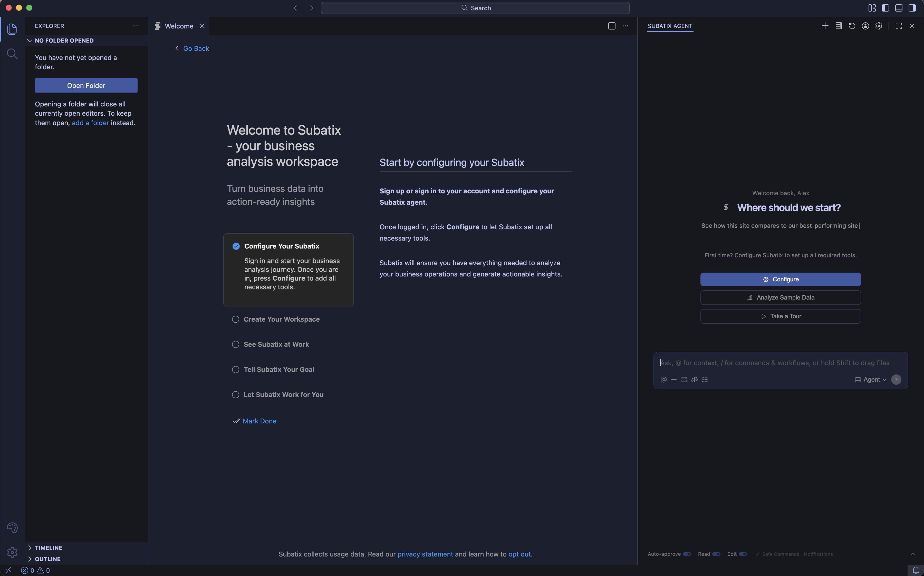This screenshot has width=924, height=576.
Task: Select the Explorer icon in the activity bar
Action: 12,29
